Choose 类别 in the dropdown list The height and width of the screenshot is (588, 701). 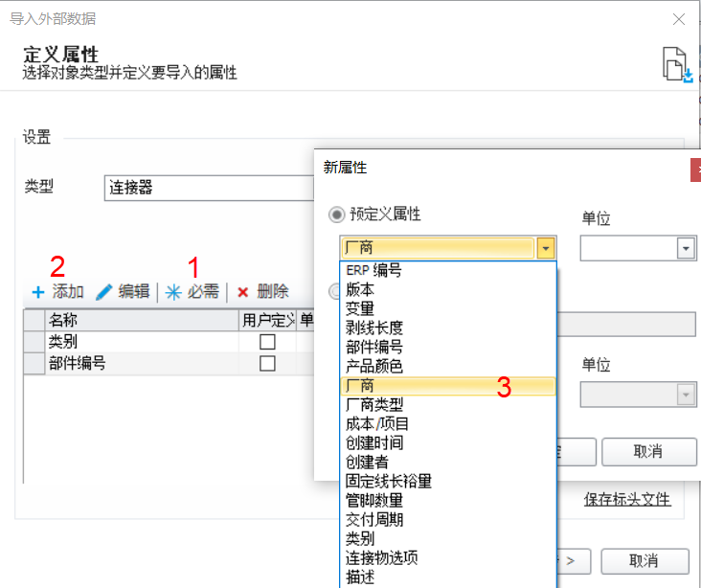pos(448,539)
